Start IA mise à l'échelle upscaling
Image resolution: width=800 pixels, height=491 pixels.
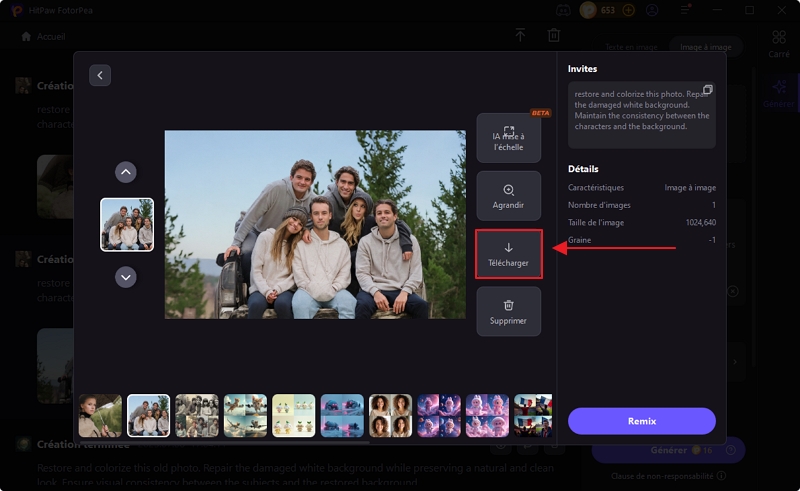[x=508, y=138]
